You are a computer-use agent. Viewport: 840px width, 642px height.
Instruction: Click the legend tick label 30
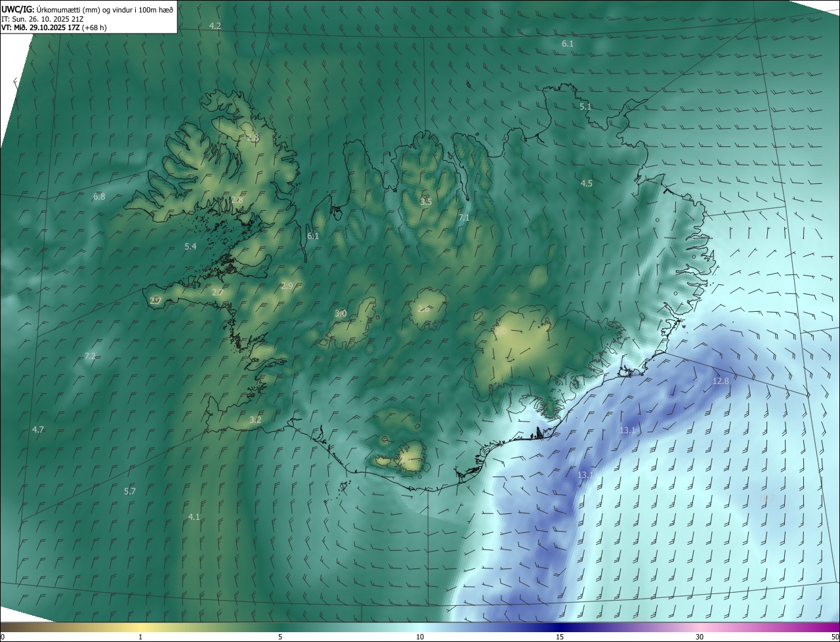click(700, 637)
